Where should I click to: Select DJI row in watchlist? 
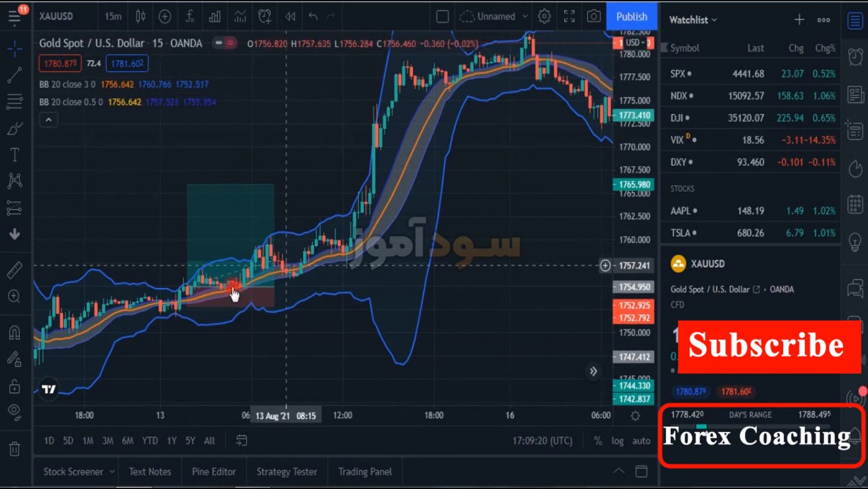tap(751, 118)
